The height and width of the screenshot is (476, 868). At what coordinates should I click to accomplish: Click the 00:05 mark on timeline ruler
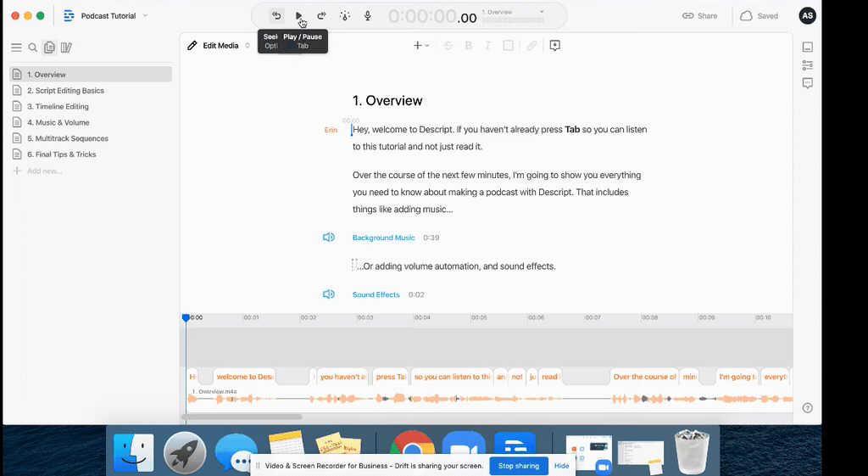[x=479, y=317]
